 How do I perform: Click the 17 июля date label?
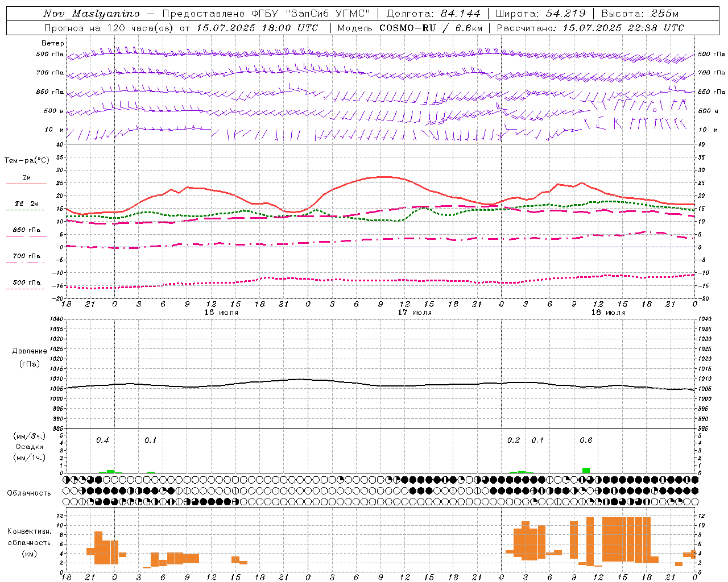(415, 313)
